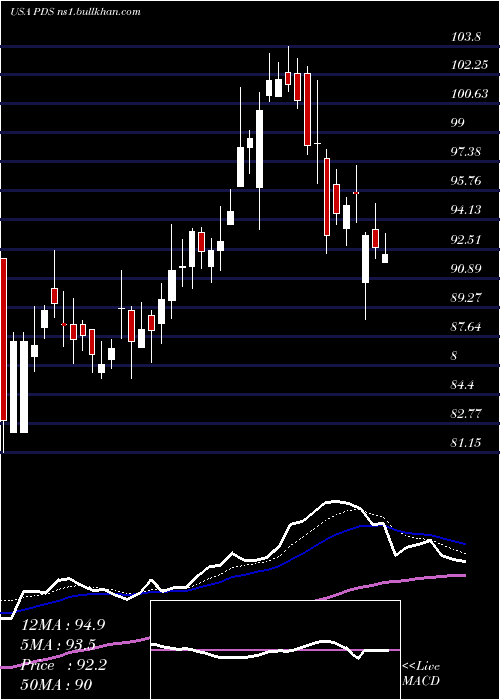Click the 99 price axis label
The image size is (500, 700).
pyautogui.click(x=458, y=123)
